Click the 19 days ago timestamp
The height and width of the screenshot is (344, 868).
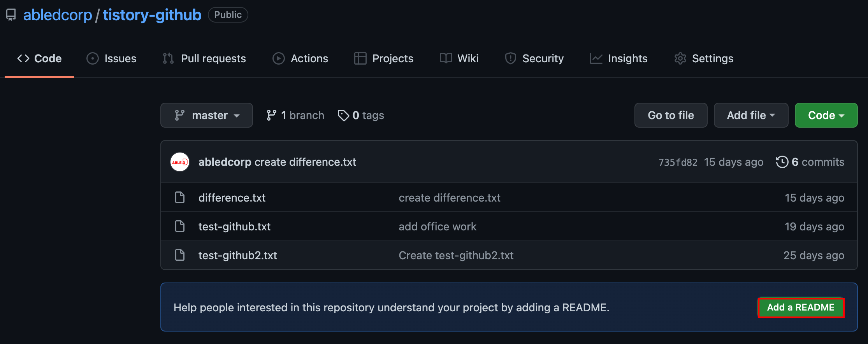814,226
